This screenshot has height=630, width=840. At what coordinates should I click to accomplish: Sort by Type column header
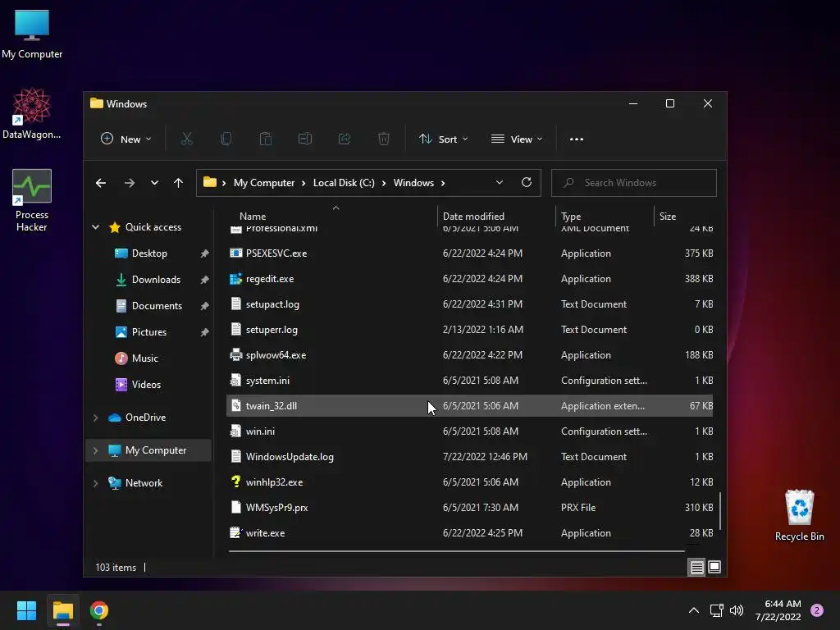[571, 217]
